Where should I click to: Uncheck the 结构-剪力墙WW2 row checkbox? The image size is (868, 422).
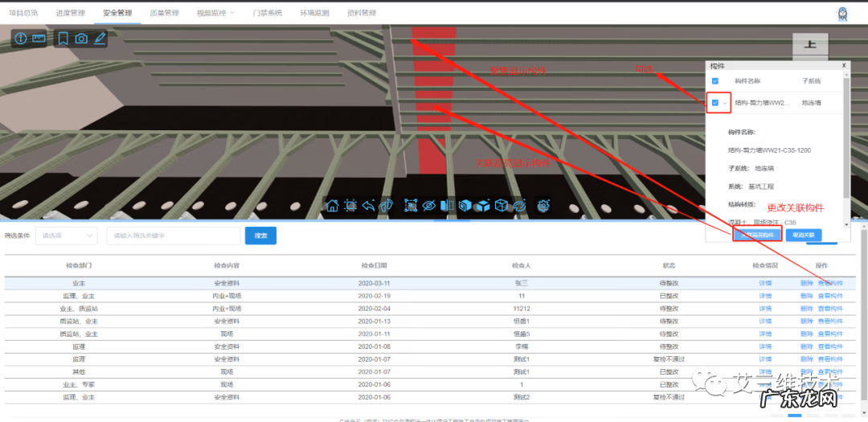click(x=714, y=103)
